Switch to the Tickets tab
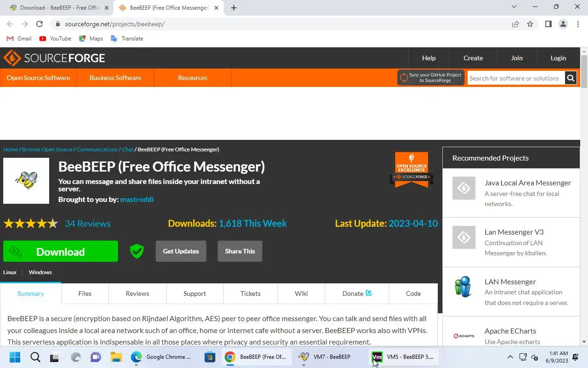This screenshot has width=588, height=368. click(250, 293)
